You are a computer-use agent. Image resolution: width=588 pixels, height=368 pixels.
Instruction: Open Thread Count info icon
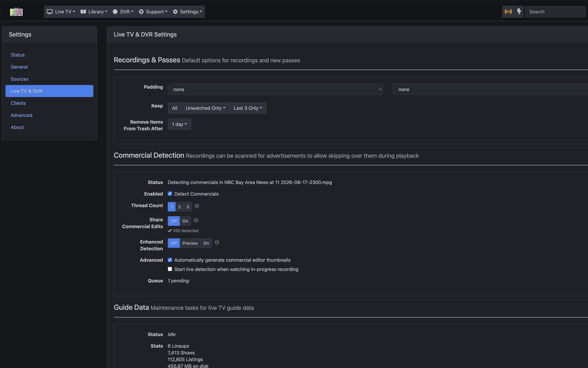pos(197,206)
